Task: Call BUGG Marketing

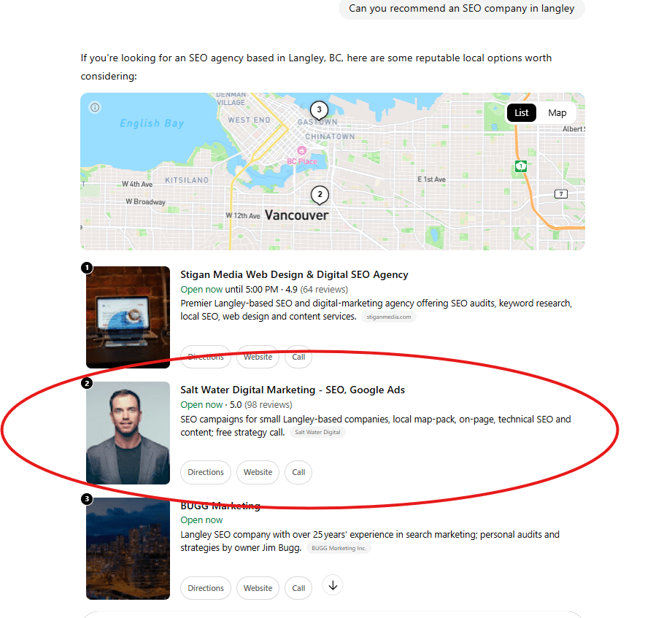Action: point(298,588)
